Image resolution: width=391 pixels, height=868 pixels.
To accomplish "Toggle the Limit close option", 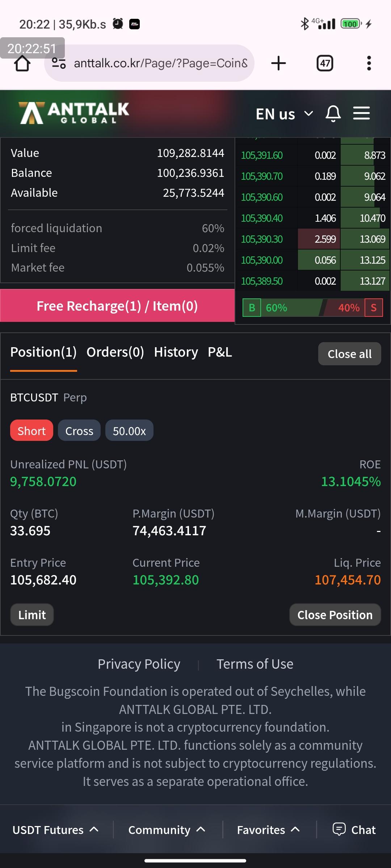I will [x=32, y=615].
